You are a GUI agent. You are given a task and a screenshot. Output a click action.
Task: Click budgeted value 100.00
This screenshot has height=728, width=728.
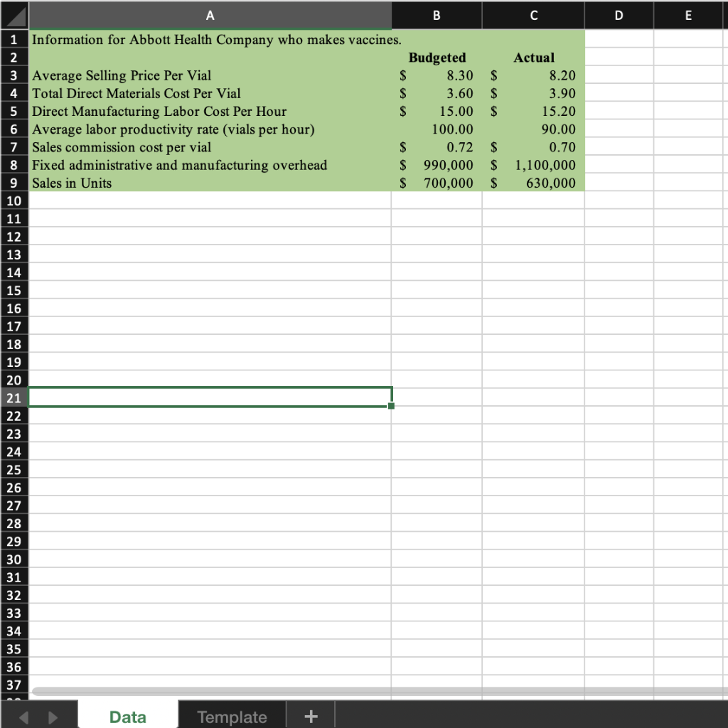pyautogui.click(x=437, y=129)
